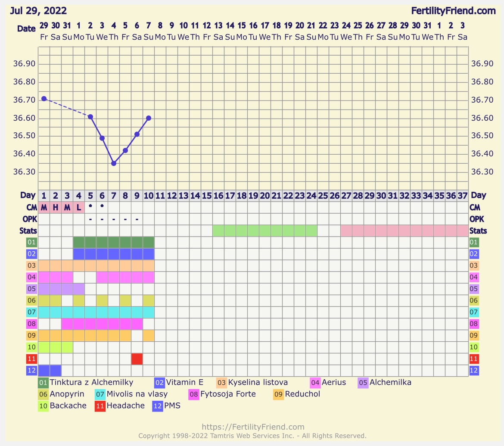The image size is (504, 446).
Task: Open the https://FertilityFriend.com link
Action: 253,427
